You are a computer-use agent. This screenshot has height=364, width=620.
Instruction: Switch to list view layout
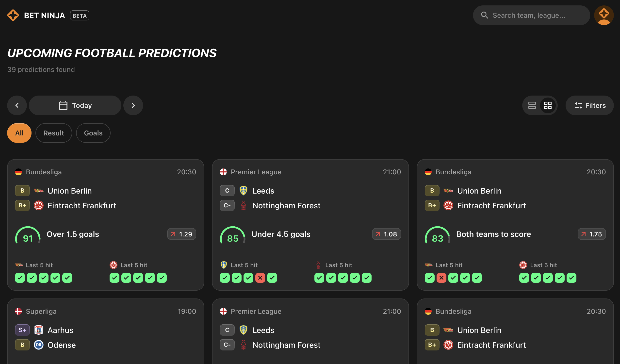click(532, 105)
